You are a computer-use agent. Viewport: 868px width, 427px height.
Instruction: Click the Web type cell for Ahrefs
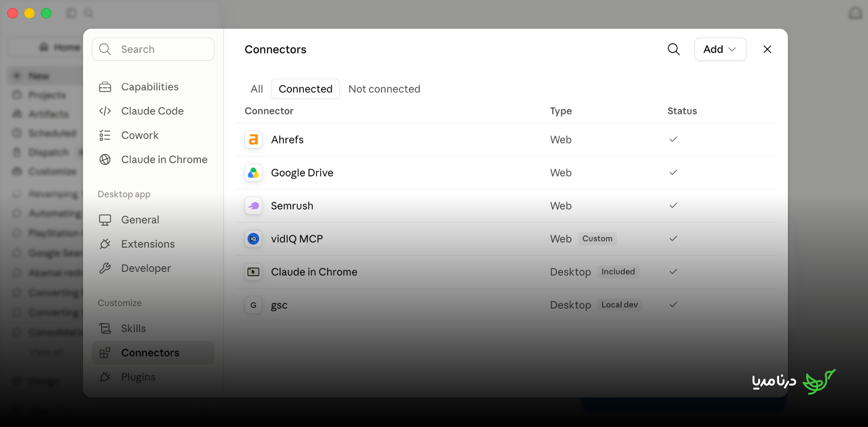[x=561, y=140]
